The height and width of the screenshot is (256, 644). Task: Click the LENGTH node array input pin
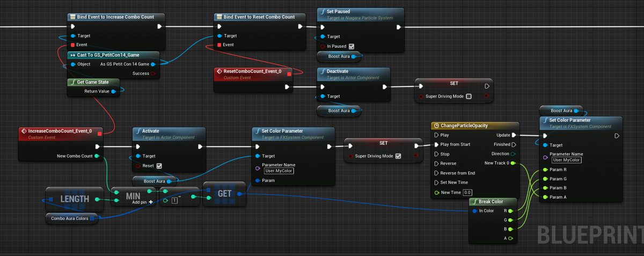click(52, 200)
